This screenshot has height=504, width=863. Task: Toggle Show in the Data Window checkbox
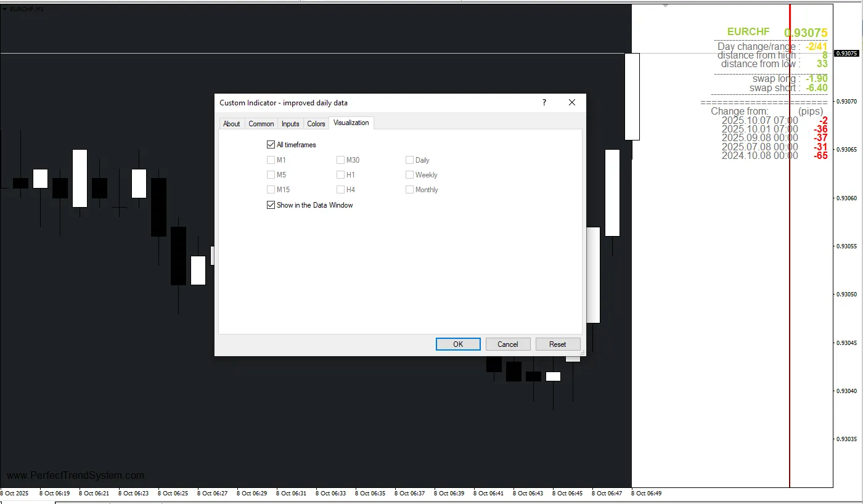click(271, 205)
